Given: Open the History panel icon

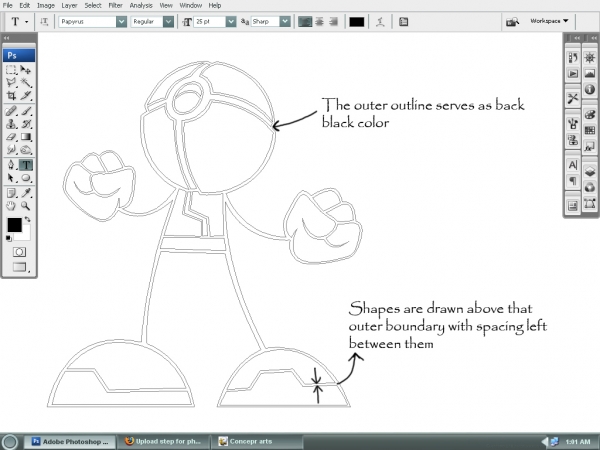Looking at the screenshot, I should [572, 58].
